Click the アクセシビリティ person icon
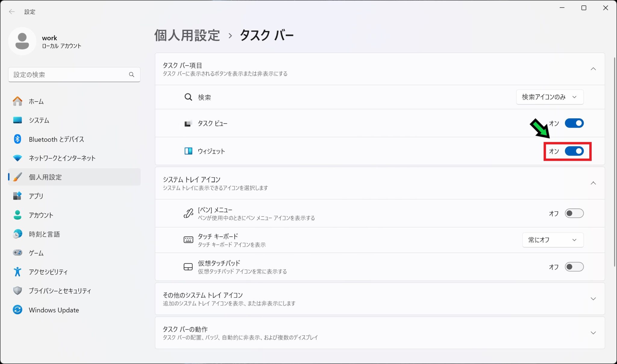617x364 pixels. tap(17, 272)
